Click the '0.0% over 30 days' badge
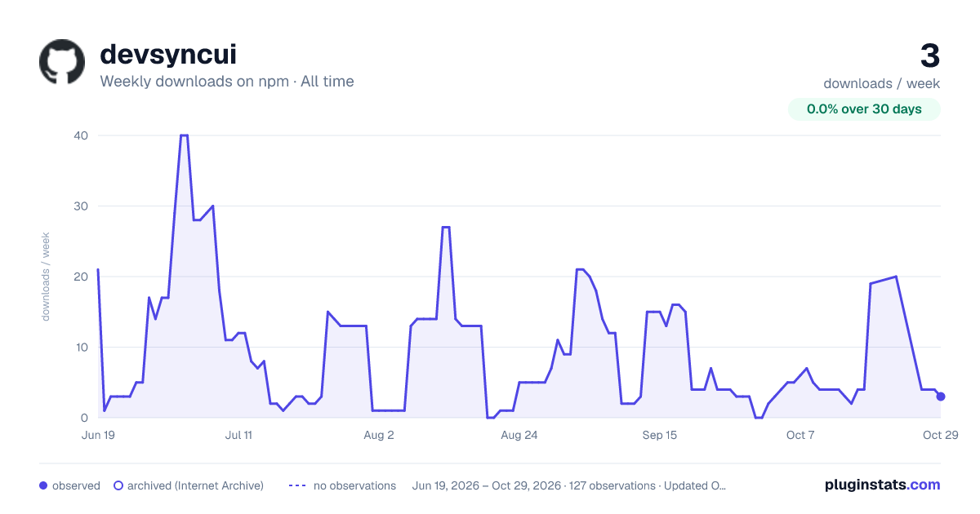The width and height of the screenshot is (980, 514). click(864, 109)
